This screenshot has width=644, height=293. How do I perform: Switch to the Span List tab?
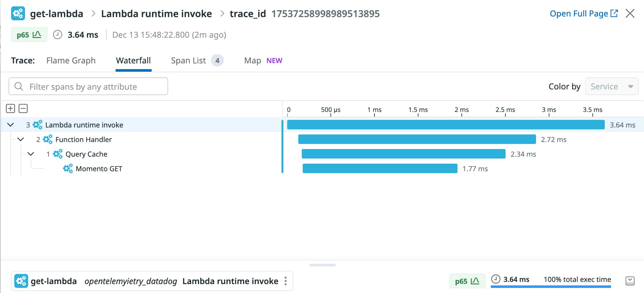point(188,61)
